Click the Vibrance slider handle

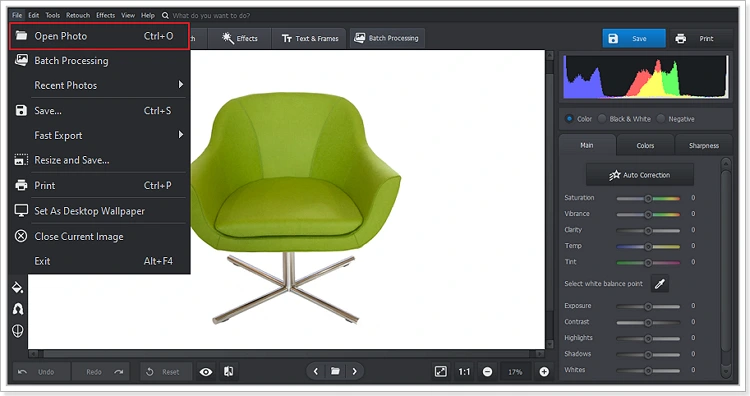coord(648,215)
